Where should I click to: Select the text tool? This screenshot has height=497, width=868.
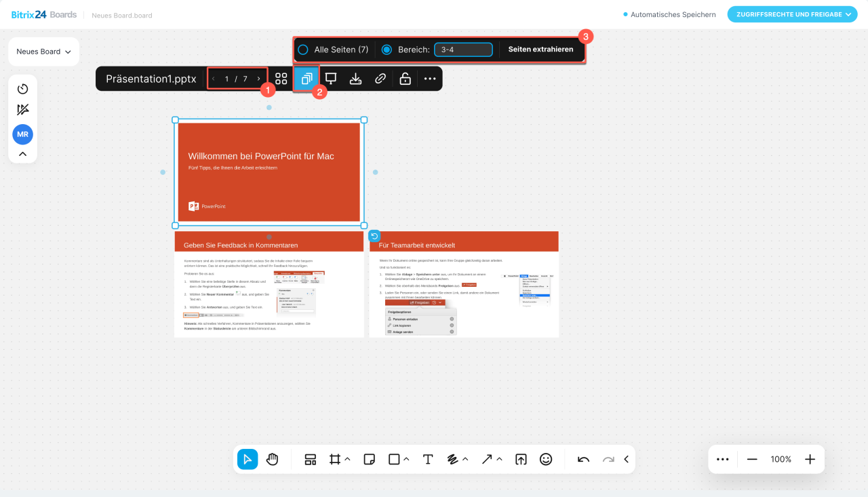coord(428,459)
